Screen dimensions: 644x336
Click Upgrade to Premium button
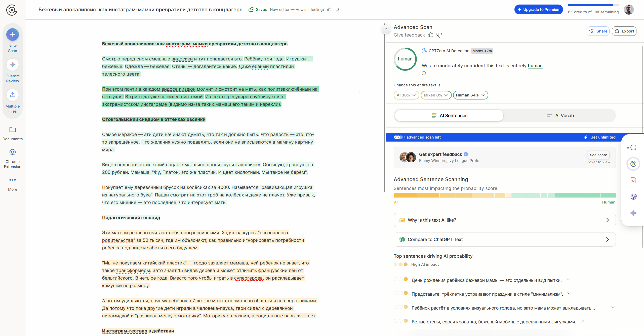coord(539,10)
